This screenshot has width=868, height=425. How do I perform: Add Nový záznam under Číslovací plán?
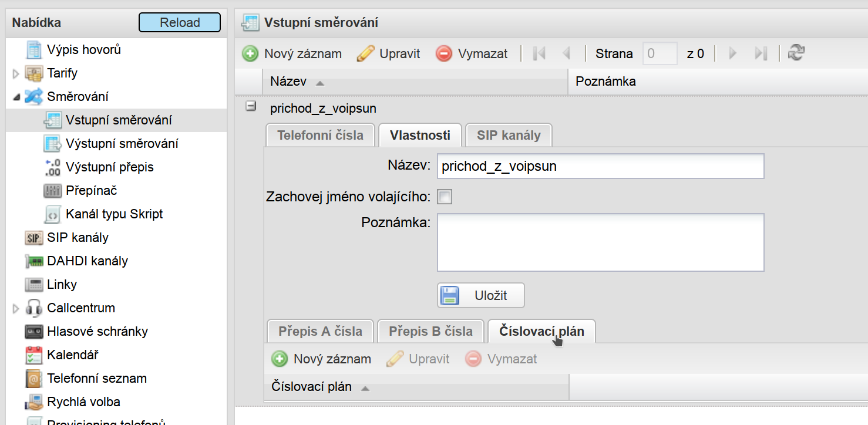[x=321, y=359]
